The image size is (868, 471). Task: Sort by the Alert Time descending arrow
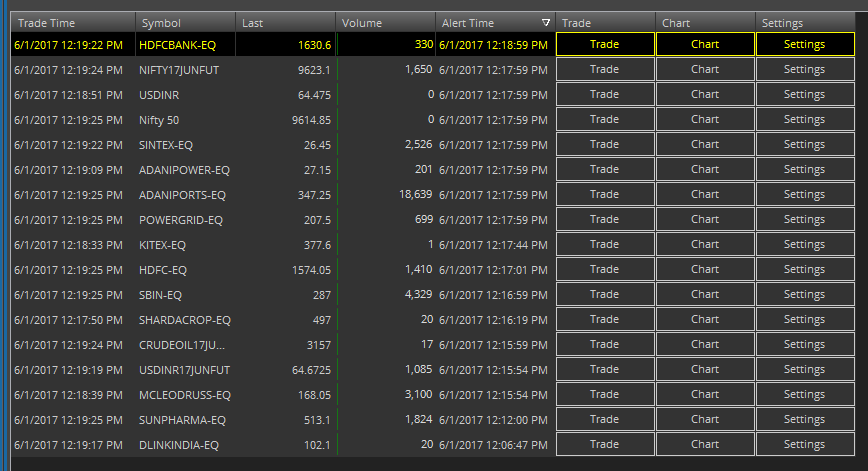pyautogui.click(x=546, y=23)
